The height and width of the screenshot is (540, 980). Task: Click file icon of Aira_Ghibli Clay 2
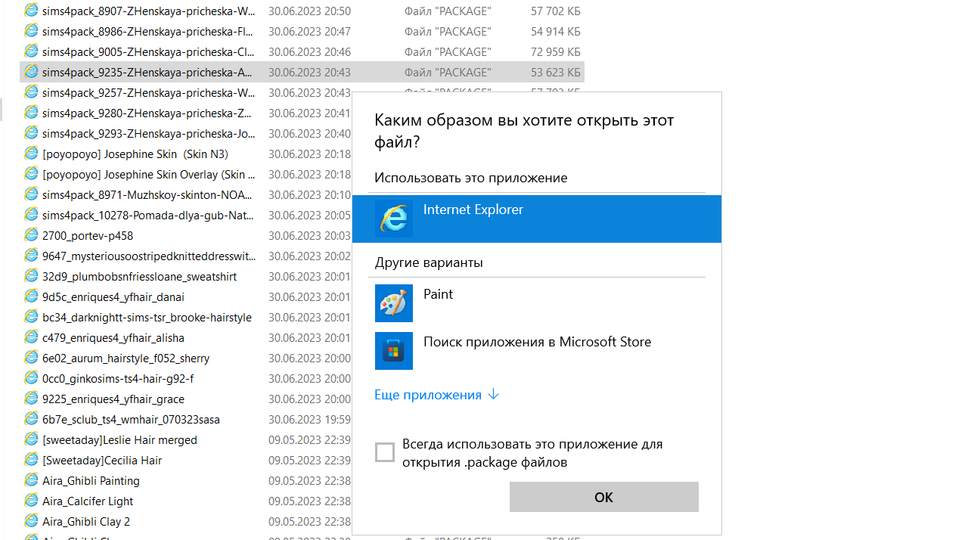tap(31, 521)
